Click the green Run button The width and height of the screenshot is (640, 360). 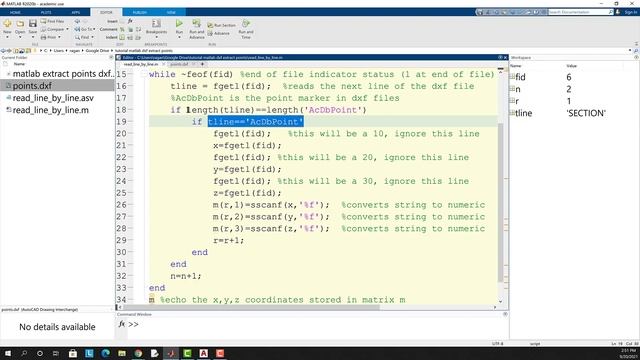(179, 24)
